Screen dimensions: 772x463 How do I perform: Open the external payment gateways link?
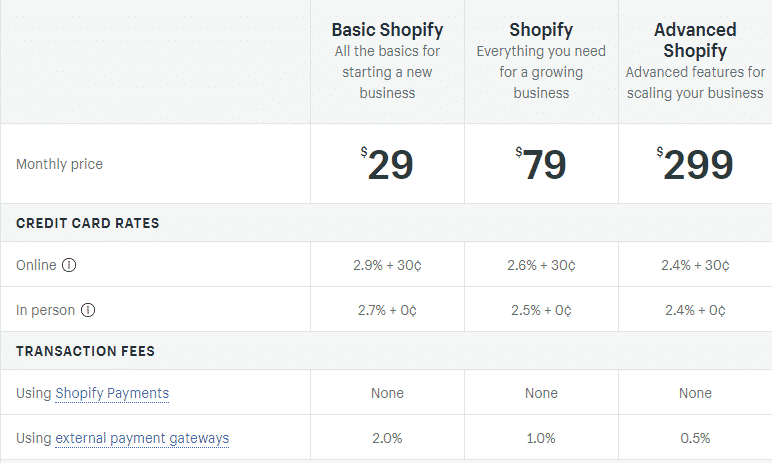[x=142, y=438]
